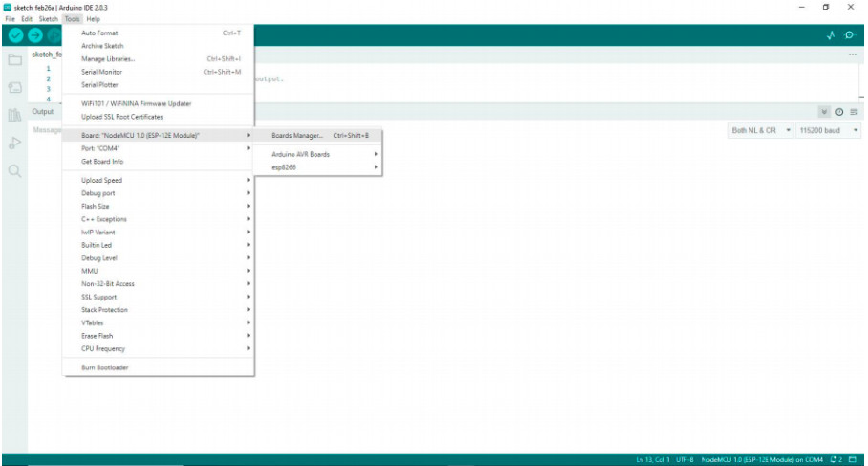
Task: Launch Serial Plotter from the Tools menu
Action: point(159,85)
